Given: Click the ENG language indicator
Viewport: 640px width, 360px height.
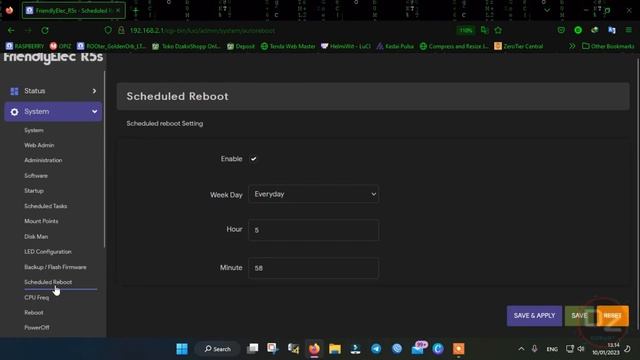Looking at the screenshot, I should (x=552, y=349).
